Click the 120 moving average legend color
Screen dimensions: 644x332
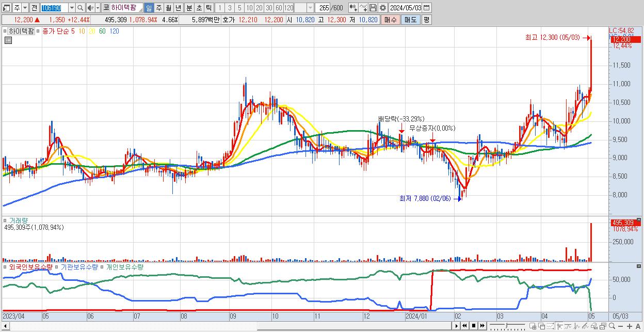point(114,31)
